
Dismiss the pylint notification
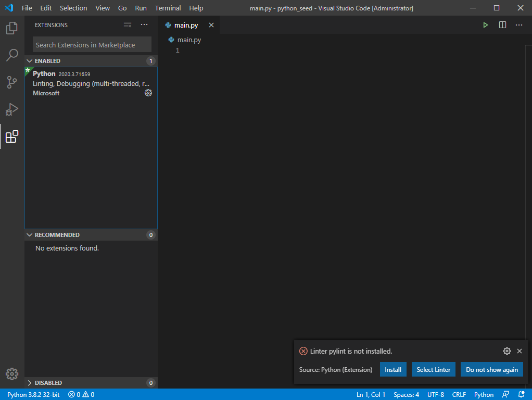coord(520,351)
